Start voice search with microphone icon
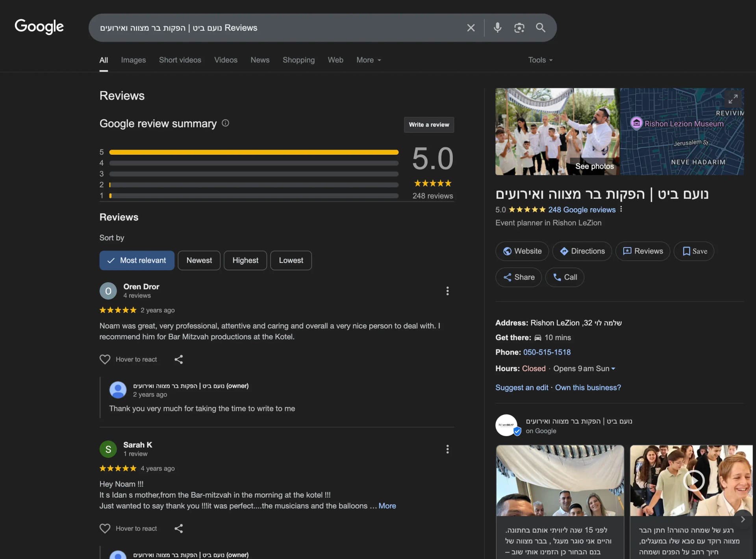Screen dimensions: 756x559 point(497,28)
